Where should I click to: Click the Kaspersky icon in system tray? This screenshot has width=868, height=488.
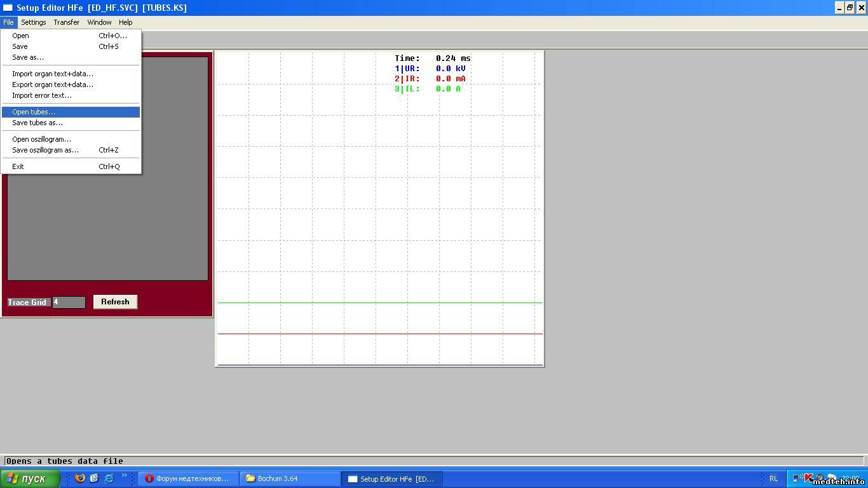click(x=809, y=478)
